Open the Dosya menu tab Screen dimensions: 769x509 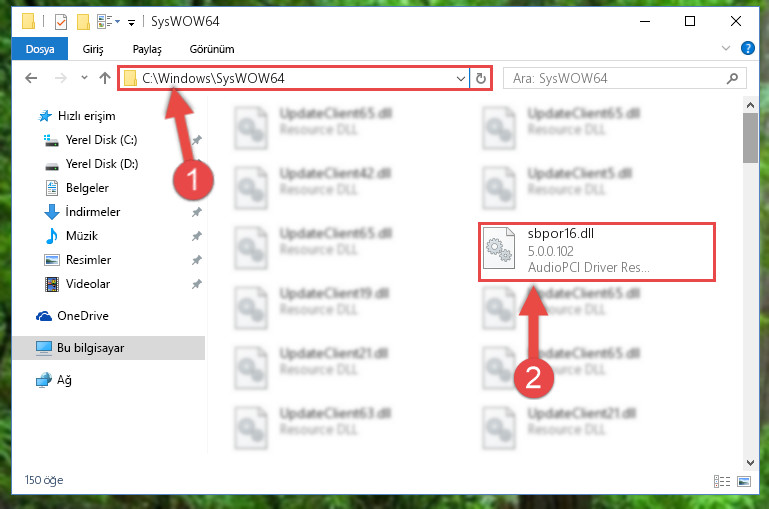pos(40,49)
